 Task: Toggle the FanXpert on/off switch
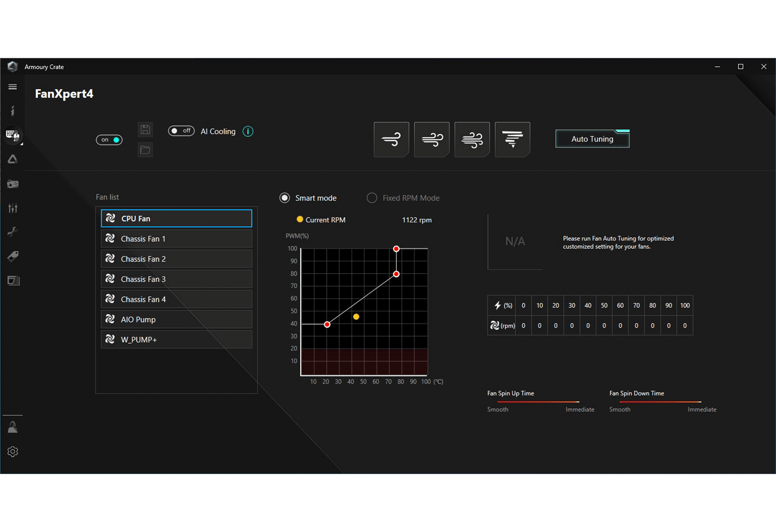click(x=109, y=140)
